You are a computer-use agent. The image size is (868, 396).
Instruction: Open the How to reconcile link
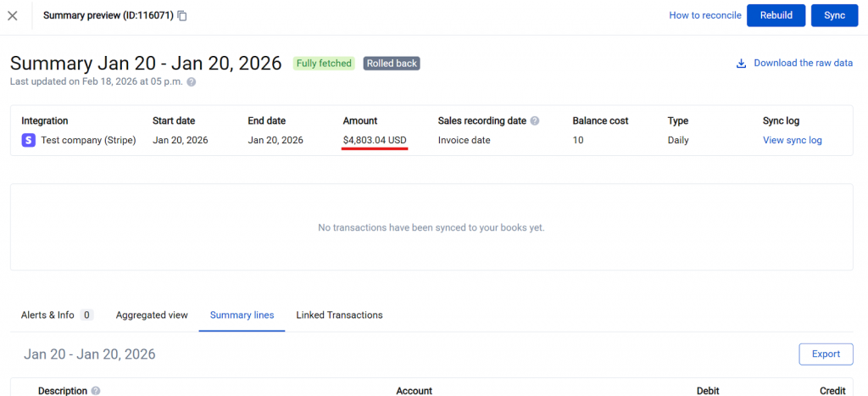tap(704, 15)
